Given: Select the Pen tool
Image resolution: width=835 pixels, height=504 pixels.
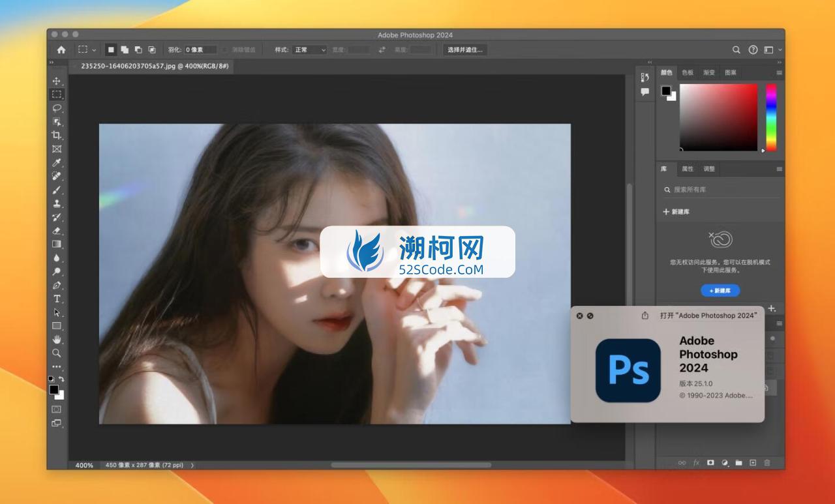Looking at the screenshot, I should [57, 285].
